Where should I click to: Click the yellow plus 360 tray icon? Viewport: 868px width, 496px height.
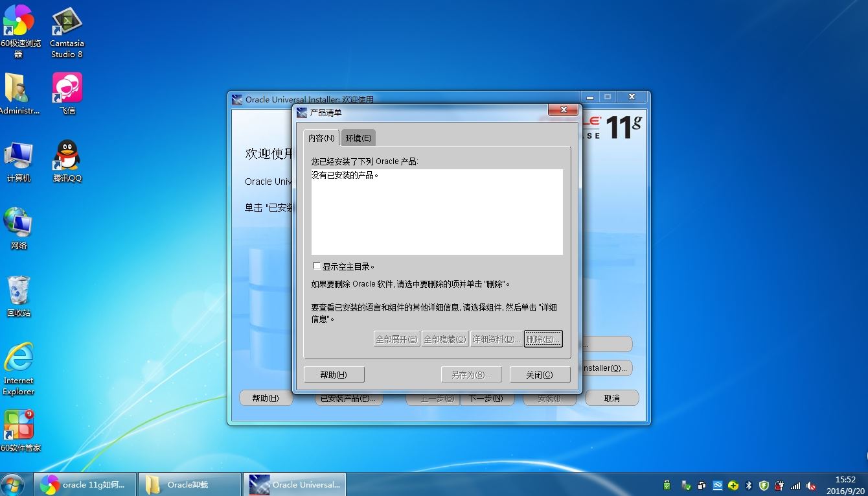click(733, 485)
